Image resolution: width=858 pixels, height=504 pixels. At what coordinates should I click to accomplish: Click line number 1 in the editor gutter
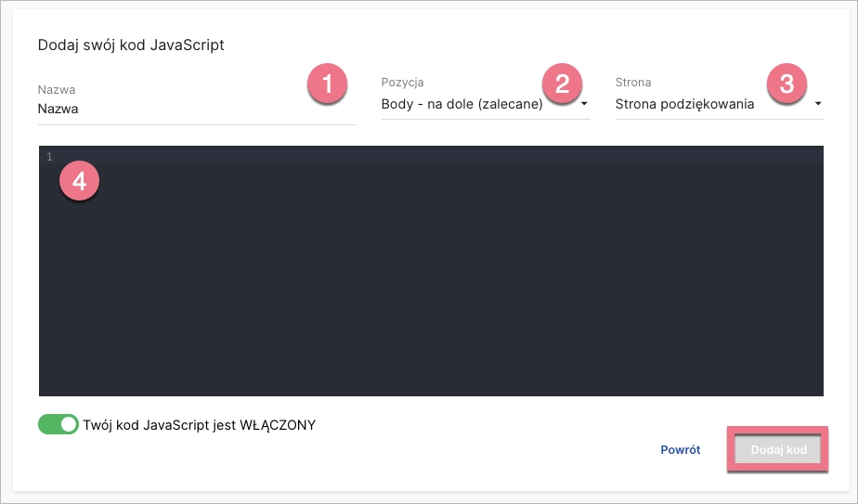point(49,156)
